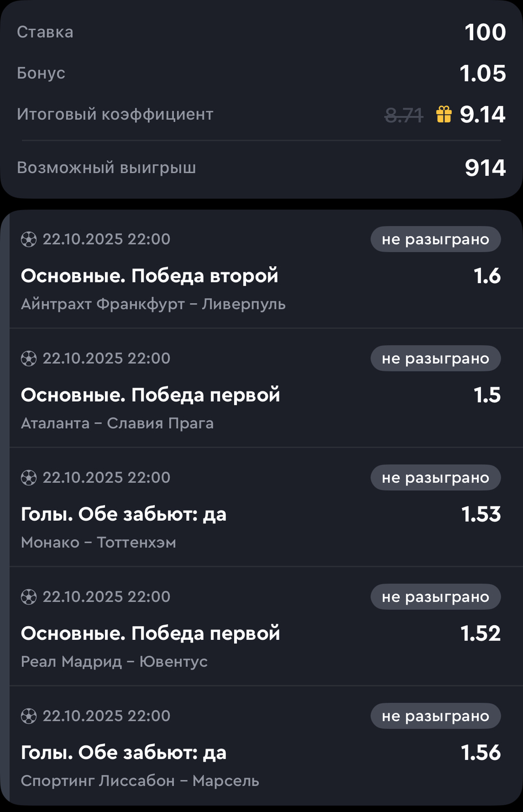Viewport: 523px width, 812px height.
Task: Click soccer ball icon for Monaco match
Action: 29,477
